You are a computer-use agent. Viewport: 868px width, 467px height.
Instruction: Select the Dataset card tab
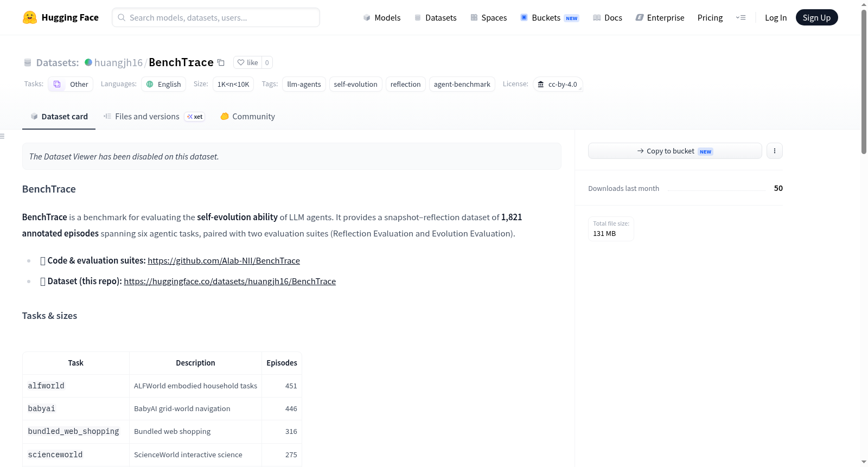pos(59,117)
